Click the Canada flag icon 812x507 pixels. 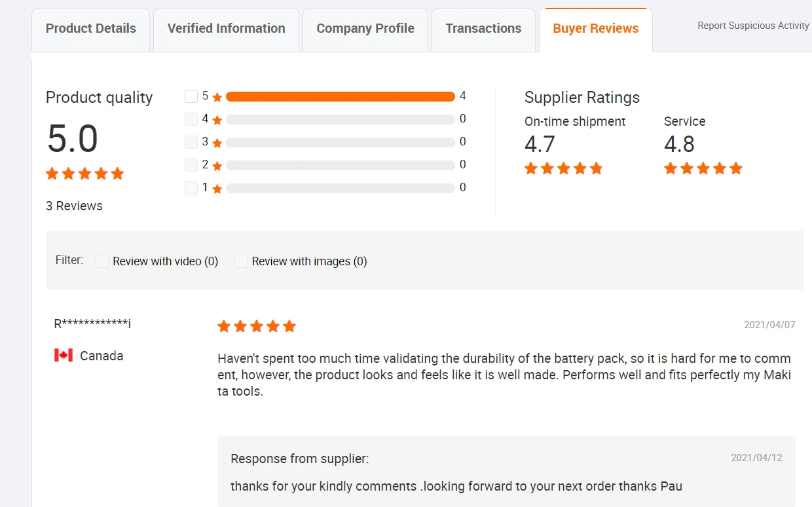click(x=64, y=356)
